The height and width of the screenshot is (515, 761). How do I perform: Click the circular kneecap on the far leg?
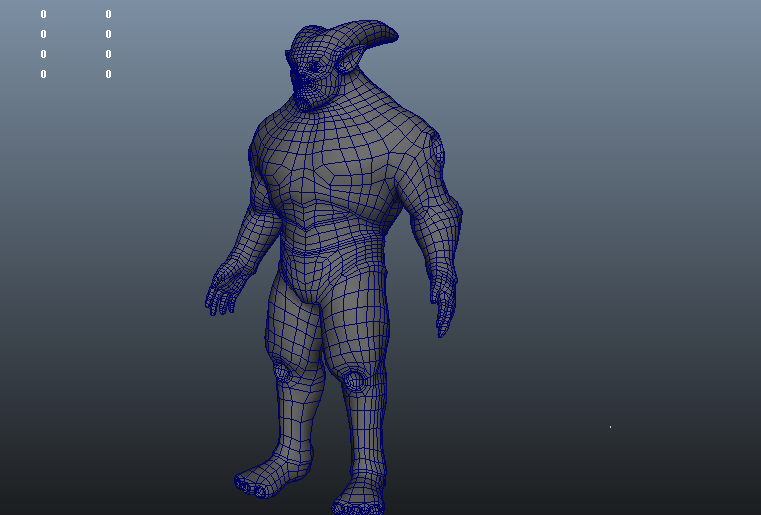click(282, 373)
